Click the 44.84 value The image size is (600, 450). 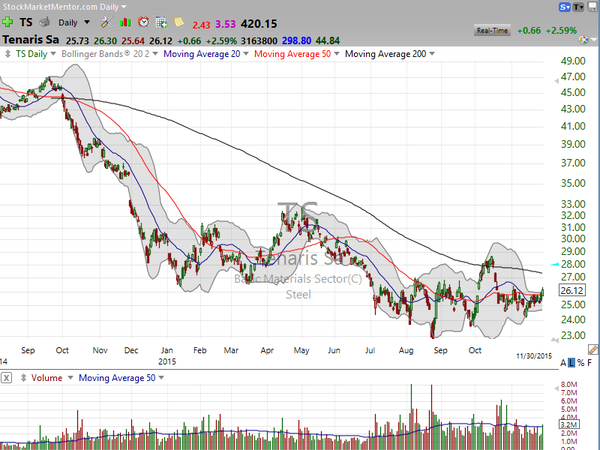click(328, 41)
